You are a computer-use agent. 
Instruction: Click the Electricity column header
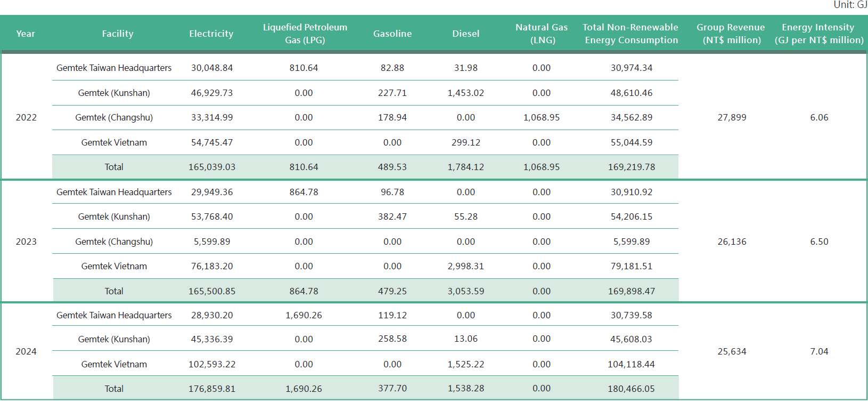click(x=211, y=34)
